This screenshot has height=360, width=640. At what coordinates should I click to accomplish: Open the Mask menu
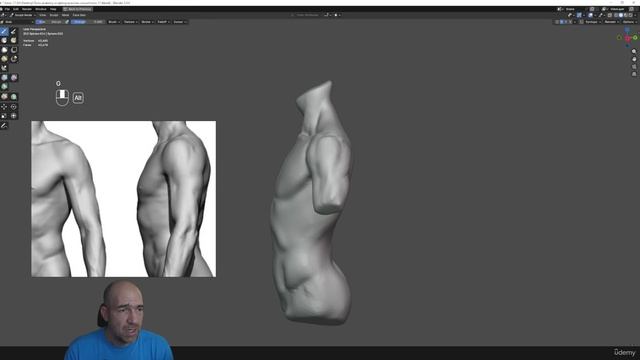(65, 15)
